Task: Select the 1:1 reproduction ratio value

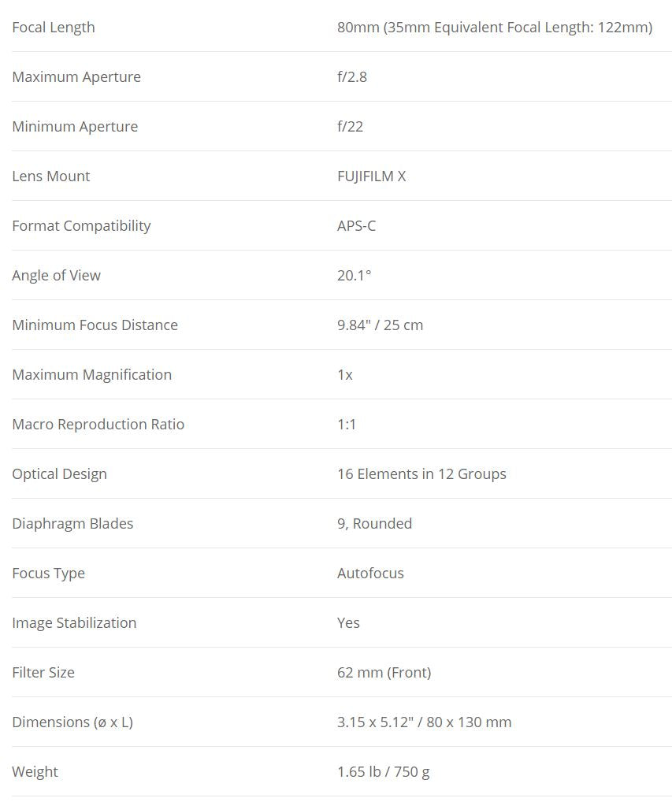Action: pyautogui.click(x=347, y=425)
